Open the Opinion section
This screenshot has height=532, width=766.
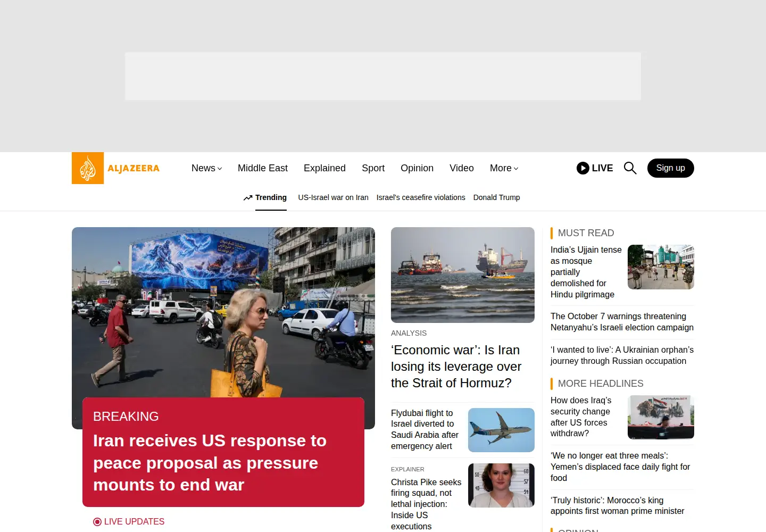click(x=417, y=168)
